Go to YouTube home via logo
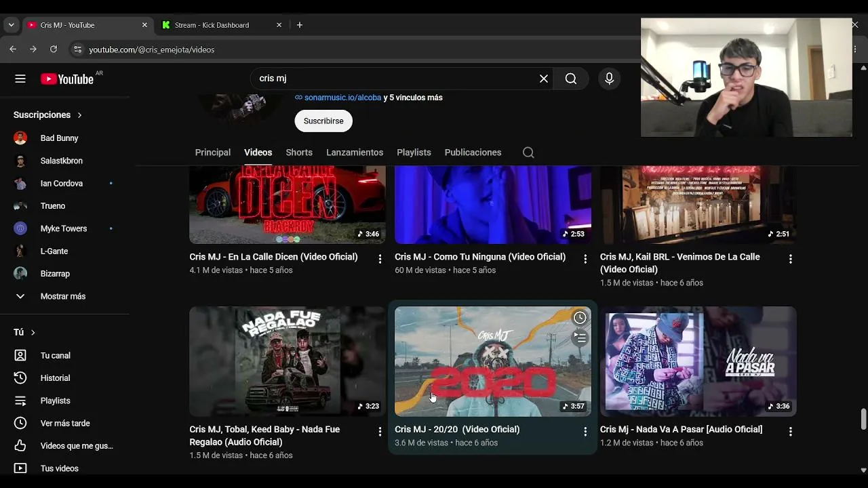This screenshot has width=868, height=488. pos(67,79)
